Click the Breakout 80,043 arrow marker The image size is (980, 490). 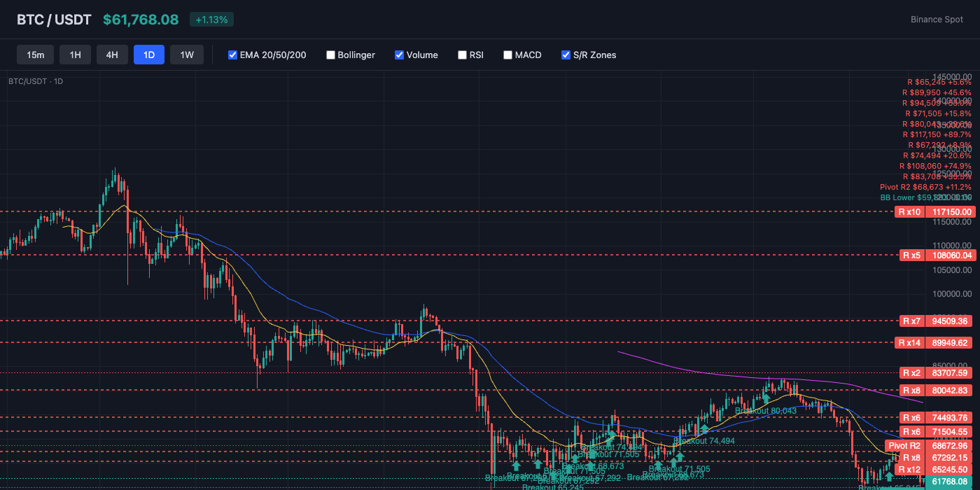[x=766, y=400]
